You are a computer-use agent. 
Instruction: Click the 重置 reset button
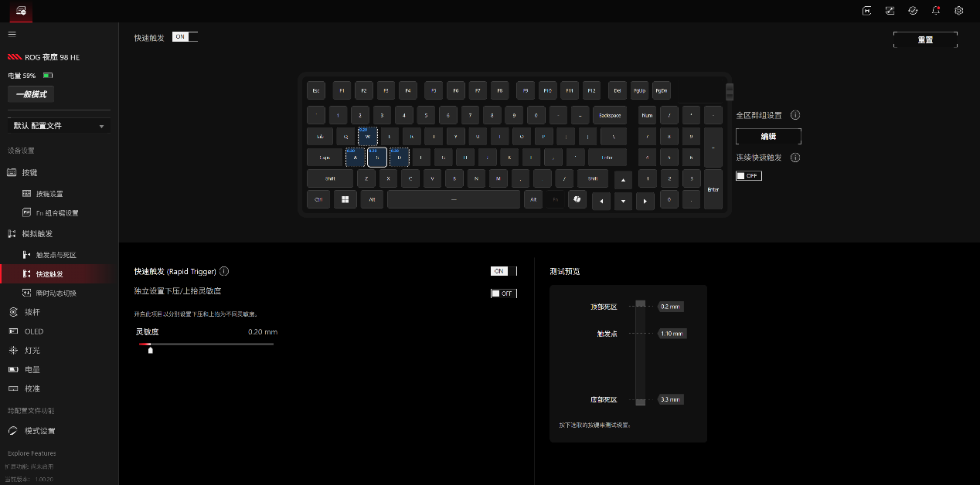925,40
